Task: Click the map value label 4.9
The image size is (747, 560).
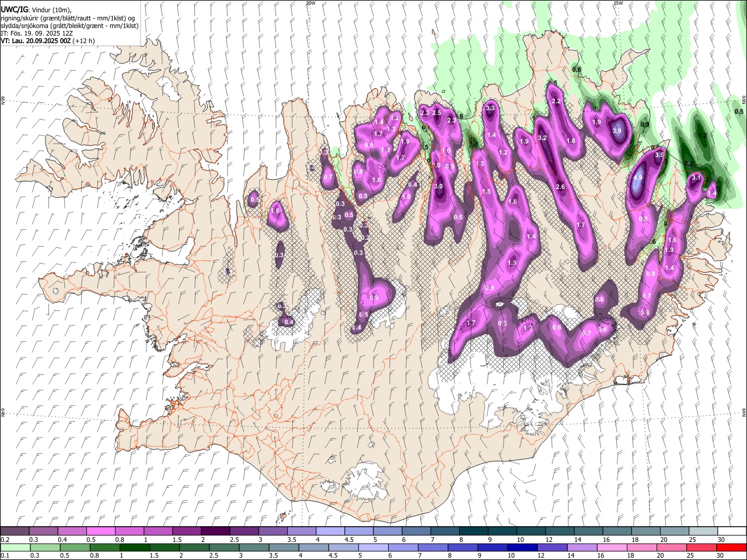Action: coord(638,178)
